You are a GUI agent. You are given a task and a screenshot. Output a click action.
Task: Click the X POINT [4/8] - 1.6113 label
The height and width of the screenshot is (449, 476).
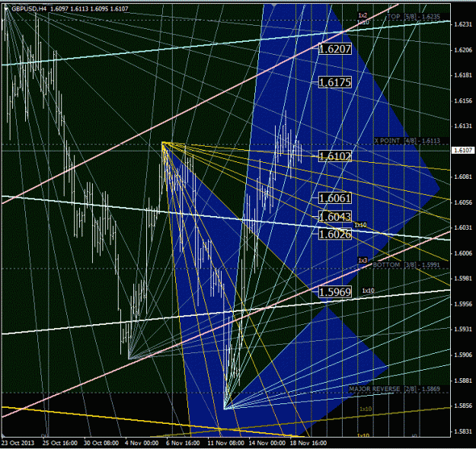[x=407, y=141]
